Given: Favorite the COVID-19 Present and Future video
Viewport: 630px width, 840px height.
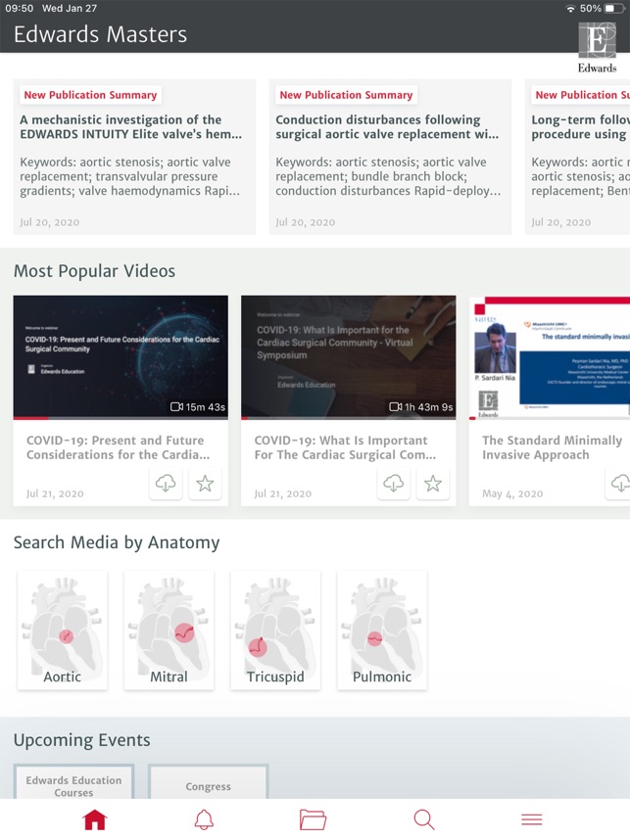Looking at the screenshot, I should (x=205, y=484).
